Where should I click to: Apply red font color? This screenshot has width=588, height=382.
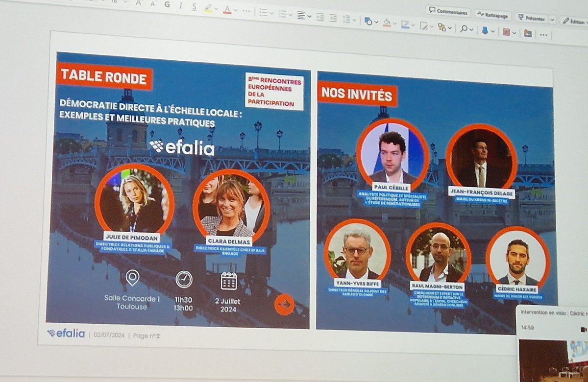[227, 9]
